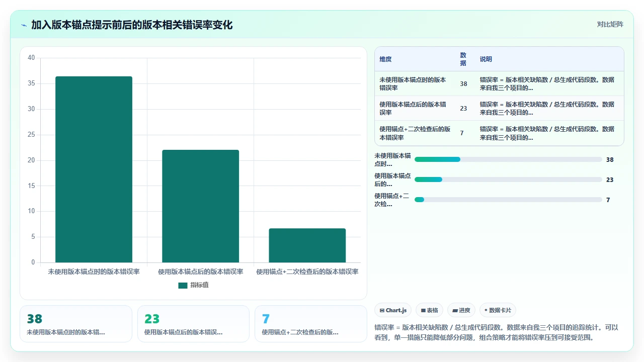Click the 表格 chip icon
The image size is (644, 362).
pyautogui.click(x=424, y=310)
